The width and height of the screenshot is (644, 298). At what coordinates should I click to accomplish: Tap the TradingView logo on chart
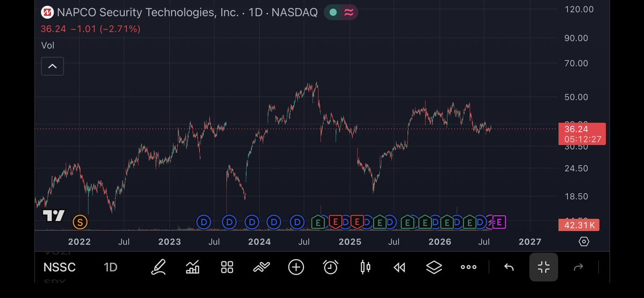coord(53,215)
